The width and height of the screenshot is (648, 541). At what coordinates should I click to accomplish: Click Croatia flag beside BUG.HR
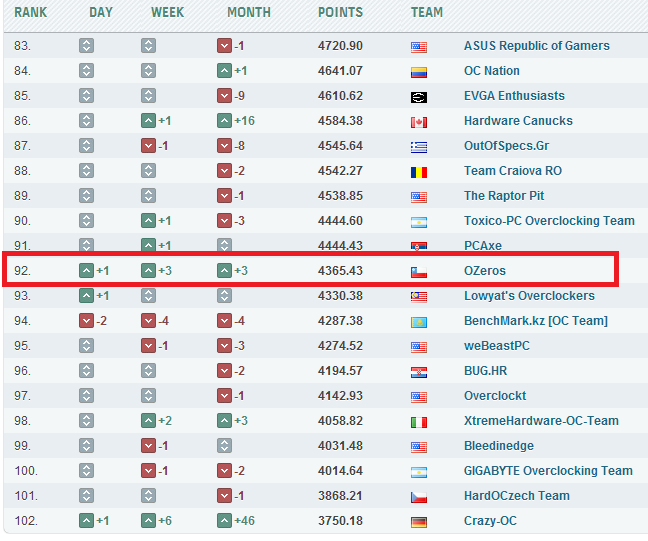419,372
